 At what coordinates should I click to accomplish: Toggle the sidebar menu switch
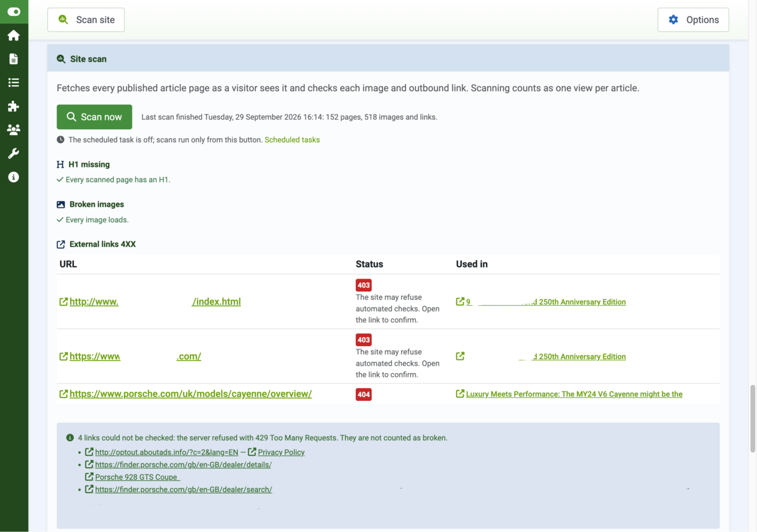(13, 11)
